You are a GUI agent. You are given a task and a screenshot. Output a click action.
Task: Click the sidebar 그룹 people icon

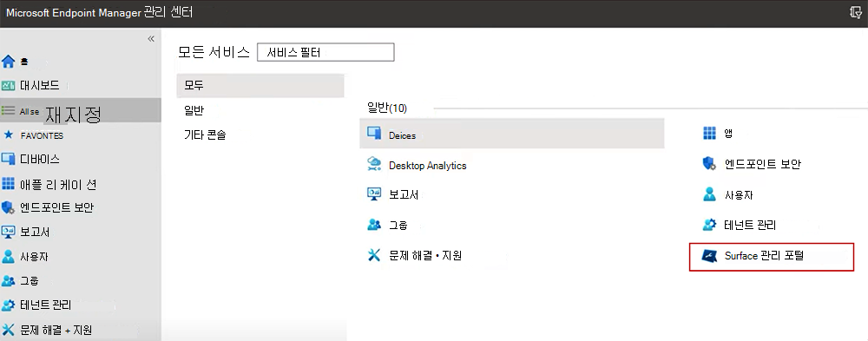coord(8,280)
